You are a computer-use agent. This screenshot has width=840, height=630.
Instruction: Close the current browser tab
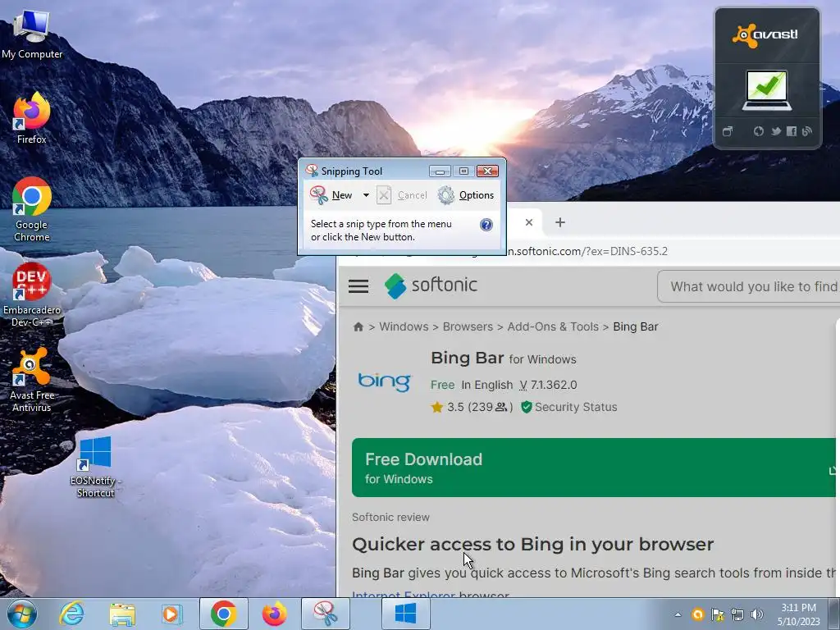click(x=529, y=222)
